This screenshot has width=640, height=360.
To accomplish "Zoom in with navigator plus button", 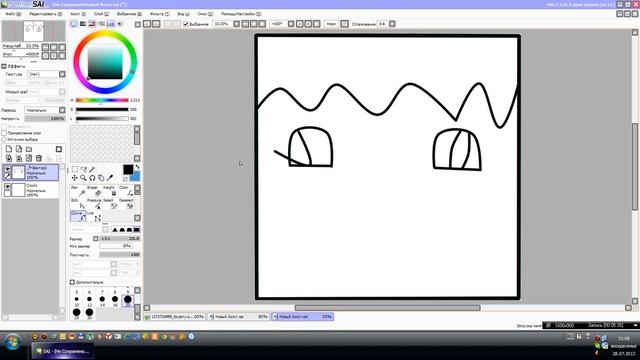I will pos(53,47).
